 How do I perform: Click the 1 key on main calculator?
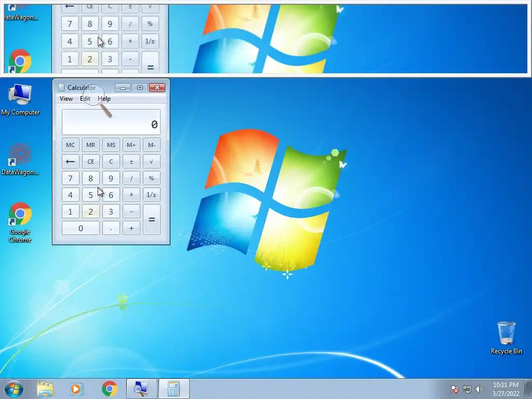pos(71,211)
